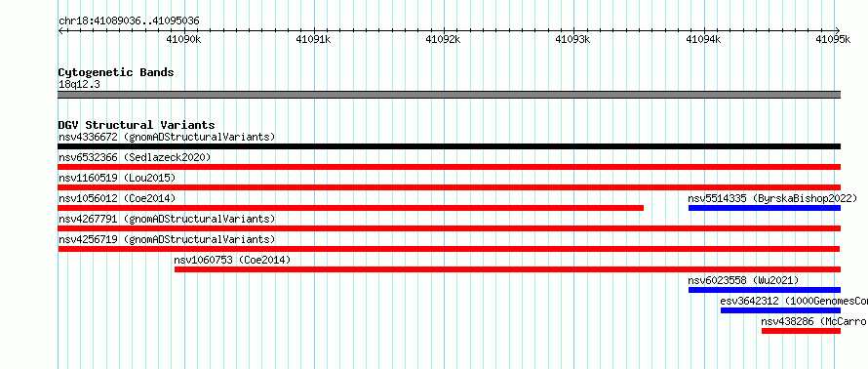Click nsv4267791 (gnomADStructuralVariants) label
Viewport: 868px width, 369px height.
pyautogui.click(x=167, y=219)
